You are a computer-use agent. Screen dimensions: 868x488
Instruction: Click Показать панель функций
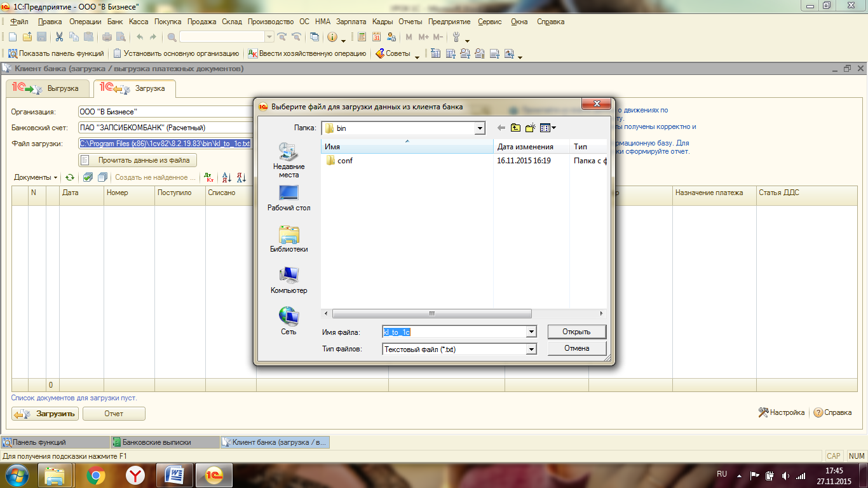coord(55,53)
